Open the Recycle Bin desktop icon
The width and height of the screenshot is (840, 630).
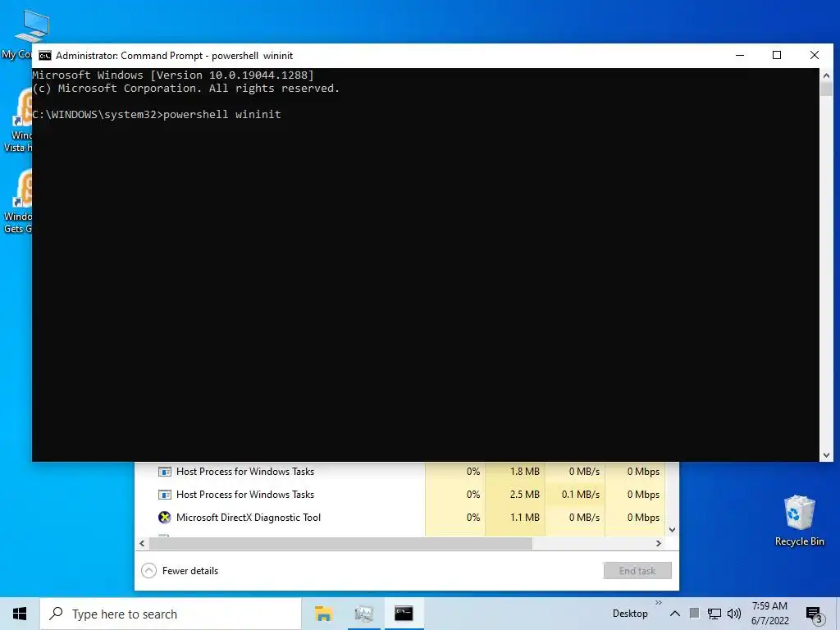[x=799, y=521]
